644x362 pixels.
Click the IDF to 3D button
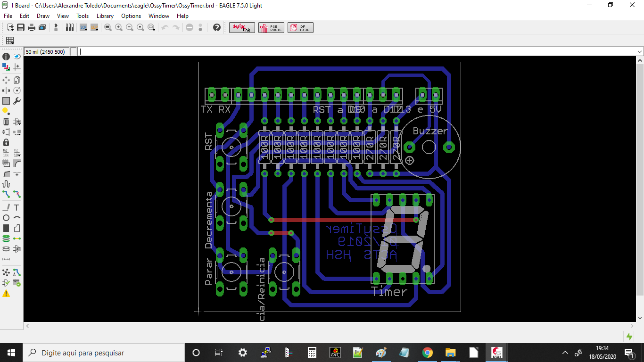[300, 28]
